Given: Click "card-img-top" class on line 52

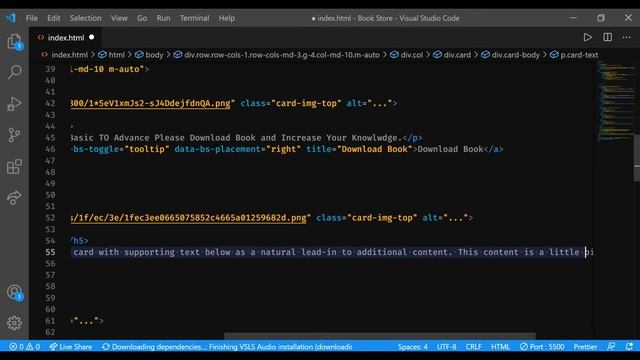Looking at the screenshot, I should click(x=382, y=218).
